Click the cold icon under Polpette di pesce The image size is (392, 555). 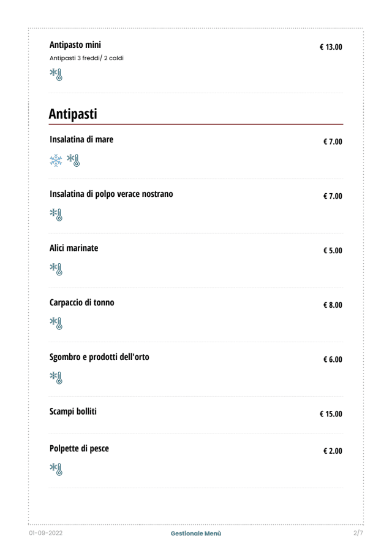(56, 470)
